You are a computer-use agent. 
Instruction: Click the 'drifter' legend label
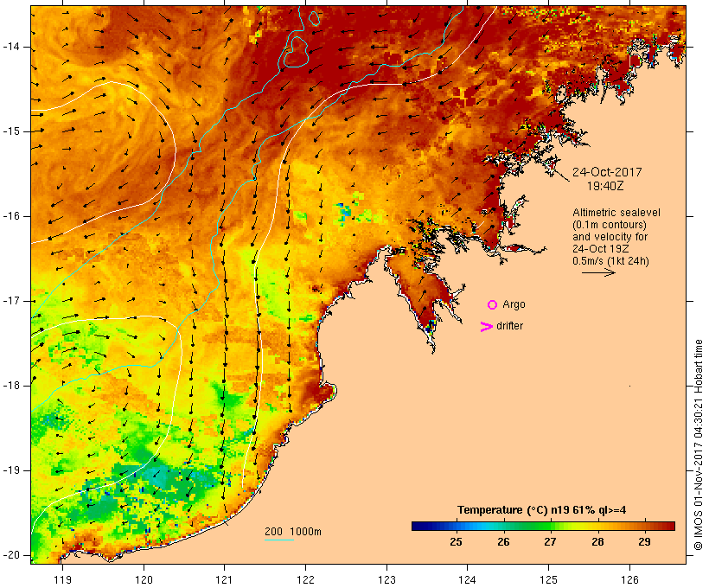tap(509, 326)
